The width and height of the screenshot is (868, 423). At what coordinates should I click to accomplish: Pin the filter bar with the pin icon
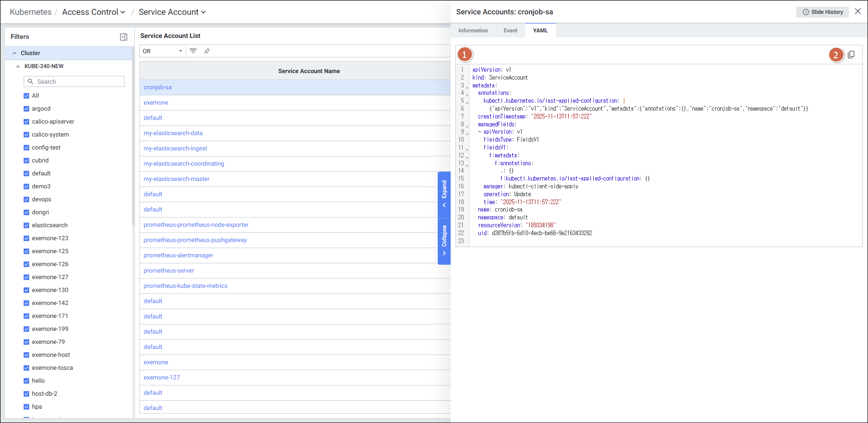tap(207, 51)
